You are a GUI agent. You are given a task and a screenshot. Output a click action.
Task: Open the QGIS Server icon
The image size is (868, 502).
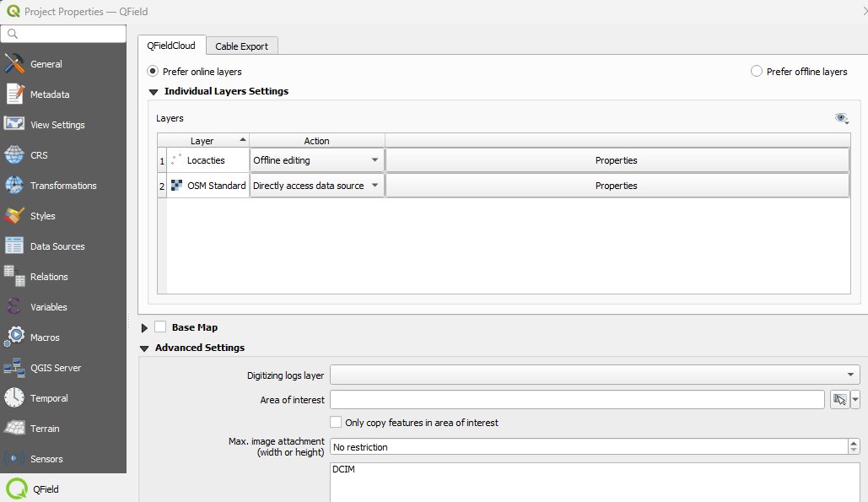[14, 368]
